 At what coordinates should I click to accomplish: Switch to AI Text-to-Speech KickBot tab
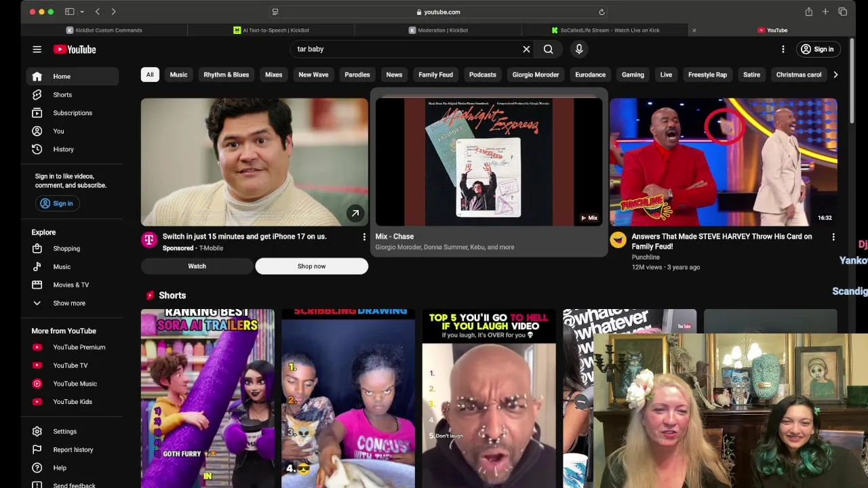point(271,30)
